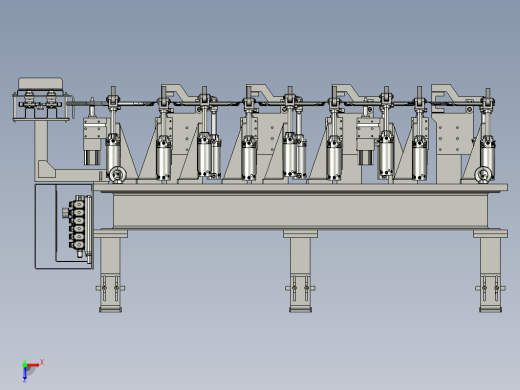Select the center support leg of the frame
This screenshot has width=520, height=390.
[x=300, y=271]
